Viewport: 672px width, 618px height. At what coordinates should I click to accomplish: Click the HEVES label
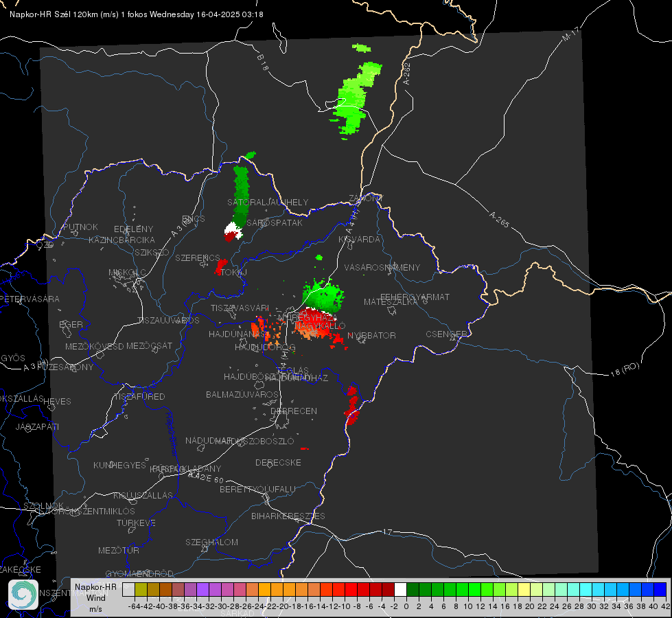coord(57,402)
